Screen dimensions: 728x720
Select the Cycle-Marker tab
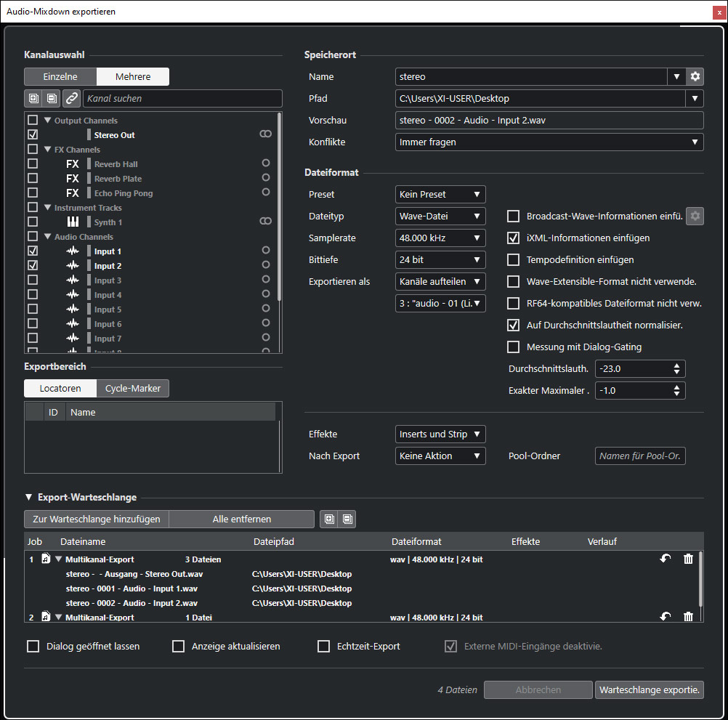[x=133, y=389]
